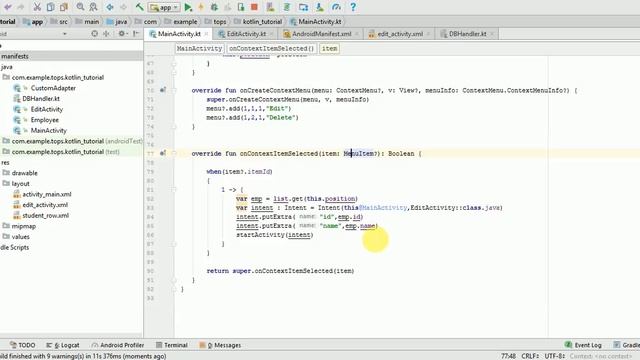Hide the project panel with the pin icon
Viewport: 640px width, 360px height.
(x=136, y=34)
